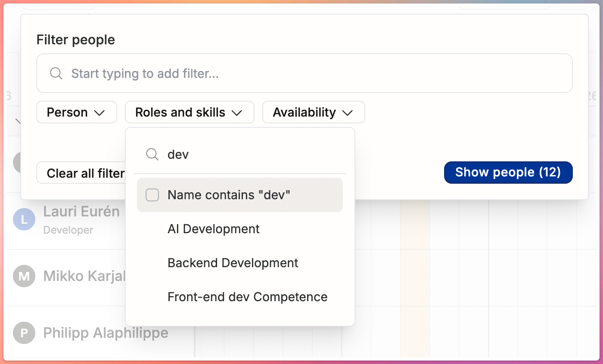Collapse the Roles and skills dropdown
This screenshot has width=603, height=364.
coord(190,112)
